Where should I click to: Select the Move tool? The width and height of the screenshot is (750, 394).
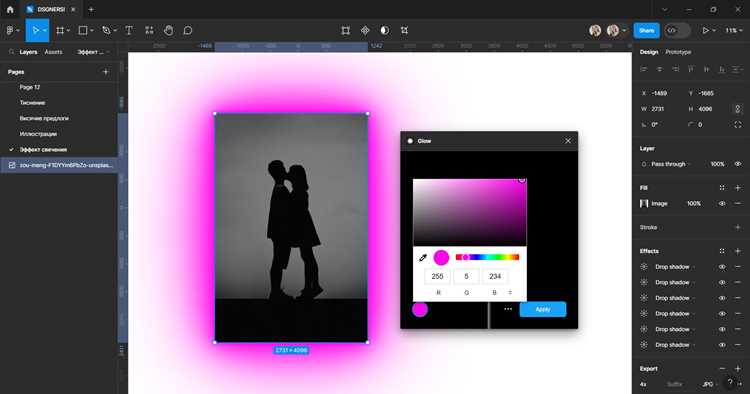tap(35, 30)
